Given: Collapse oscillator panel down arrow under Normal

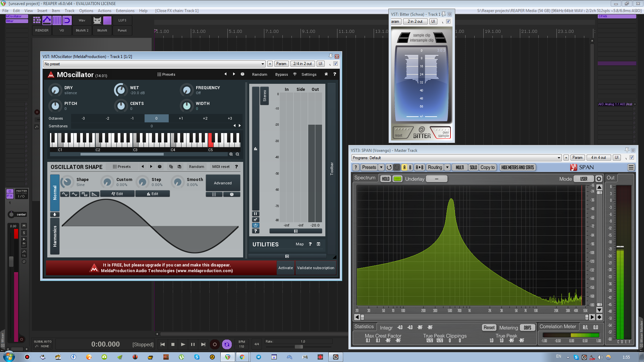Looking at the screenshot, I should [55, 214].
